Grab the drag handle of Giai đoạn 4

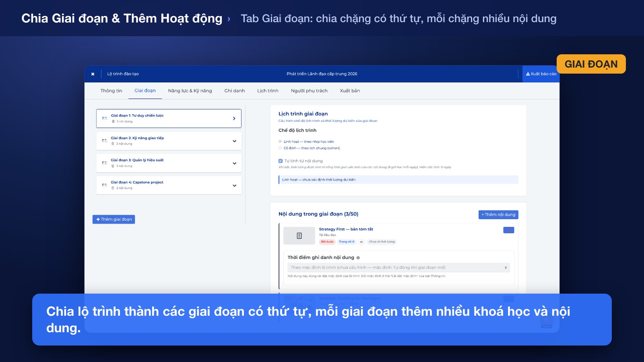pyautogui.click(x=104, y=185)
